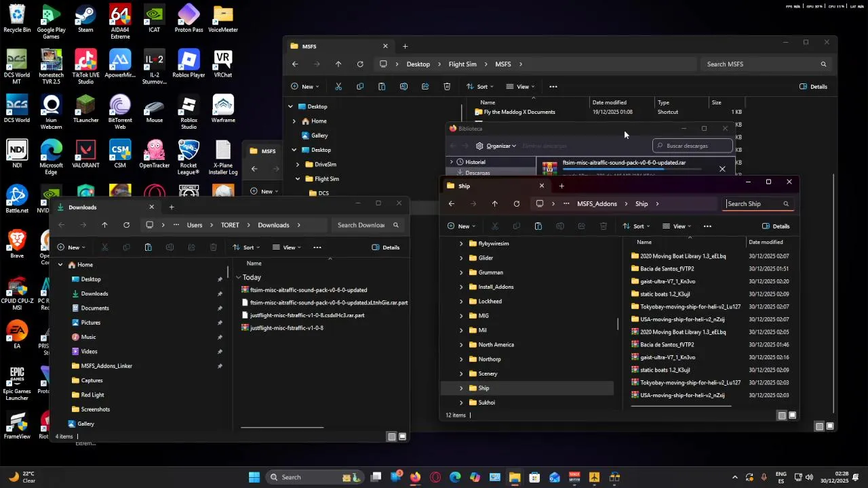Viewport: 868px width, 488px height.
Task: Click Cut icon in MSFS window toolbar
Action: pos(338,87)
